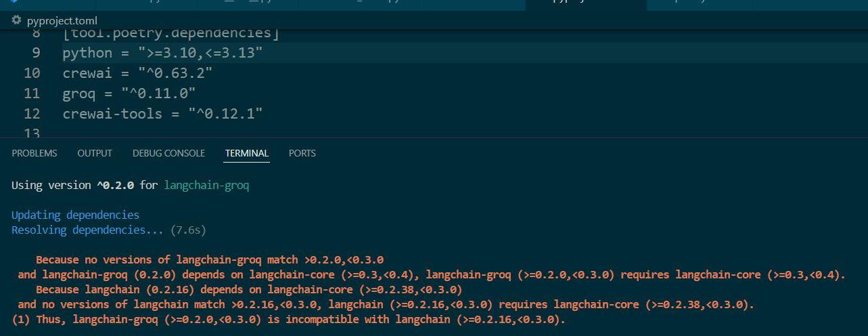
Task: Click 'Using version ^0.2.0 for' terminal text
Action: [x=85, y=185]
